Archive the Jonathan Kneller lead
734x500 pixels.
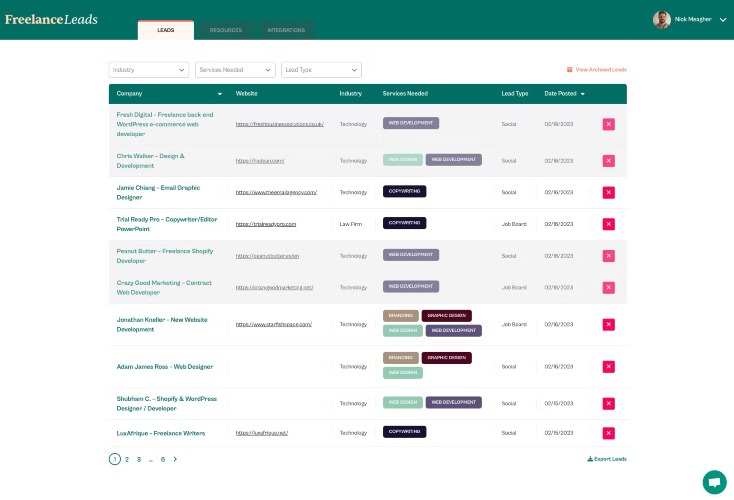[608, 324]
